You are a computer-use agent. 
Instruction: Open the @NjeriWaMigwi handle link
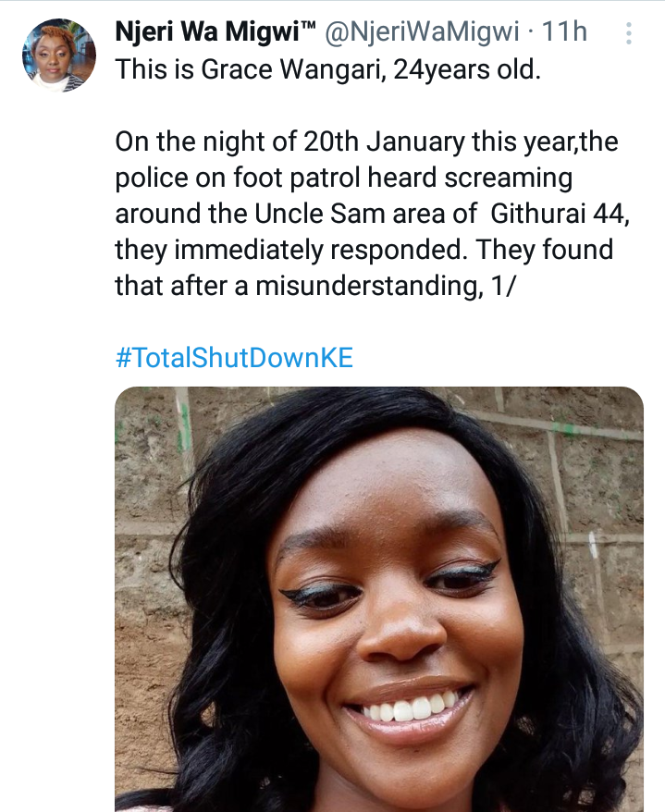424,33
